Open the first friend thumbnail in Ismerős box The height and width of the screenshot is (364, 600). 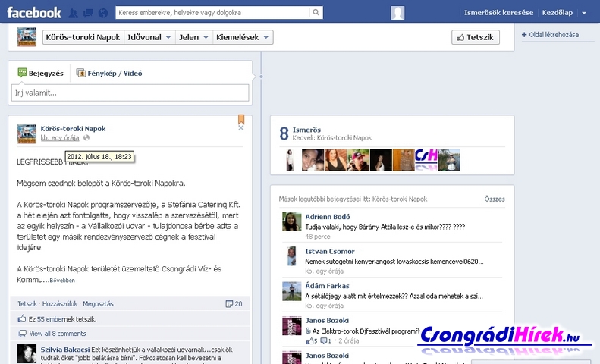[x=290, y=159]
